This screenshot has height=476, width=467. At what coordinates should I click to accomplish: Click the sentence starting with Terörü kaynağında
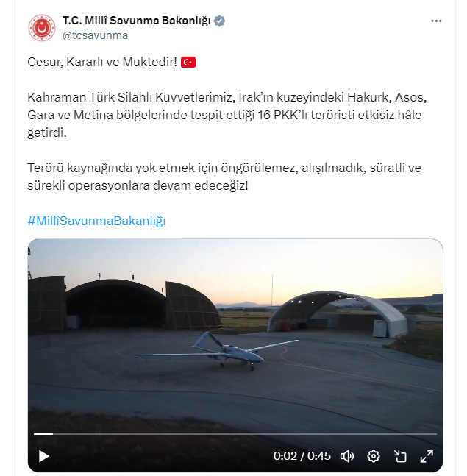pos(224,177)
